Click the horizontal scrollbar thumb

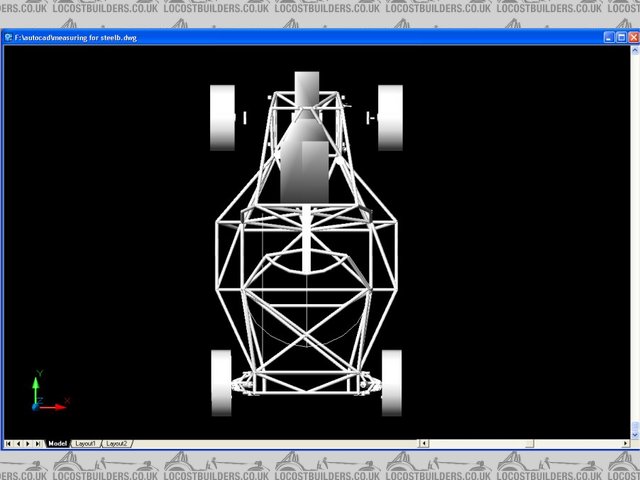(529, 443)
